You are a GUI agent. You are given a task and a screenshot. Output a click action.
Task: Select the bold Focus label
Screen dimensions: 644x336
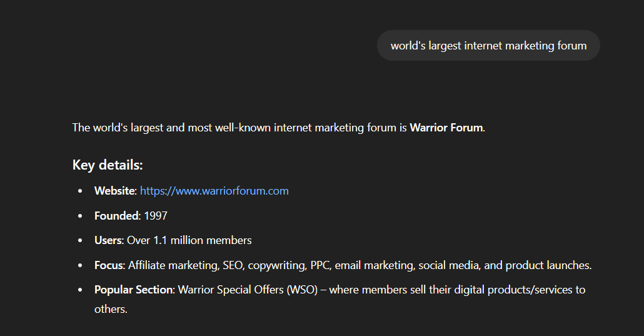[109, 265]
